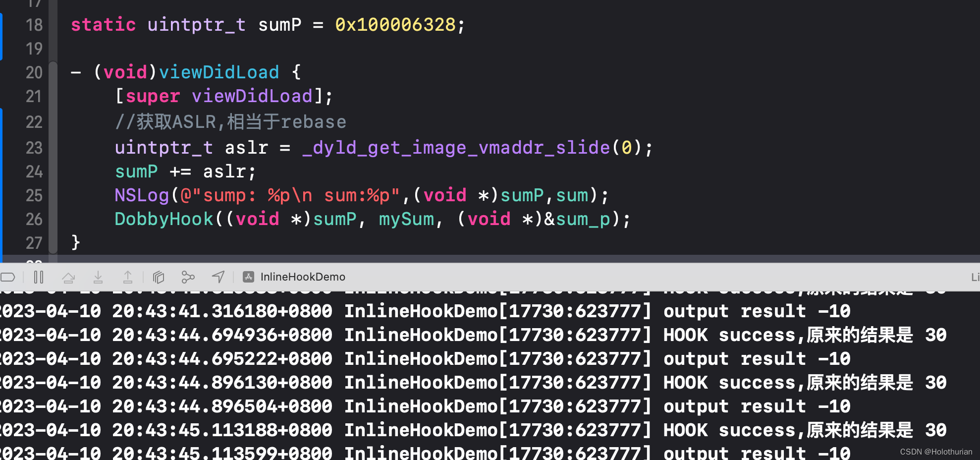Viewport: 980px width, 460px height.
Task: Place cursor inside the DobbyHook call
Action: pyautogui.click(x=347, y=219)
